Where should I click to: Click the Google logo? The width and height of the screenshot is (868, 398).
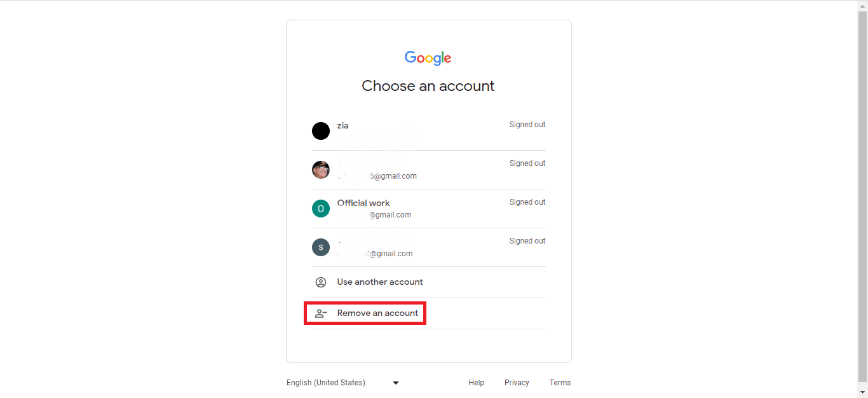pos(428,58)
